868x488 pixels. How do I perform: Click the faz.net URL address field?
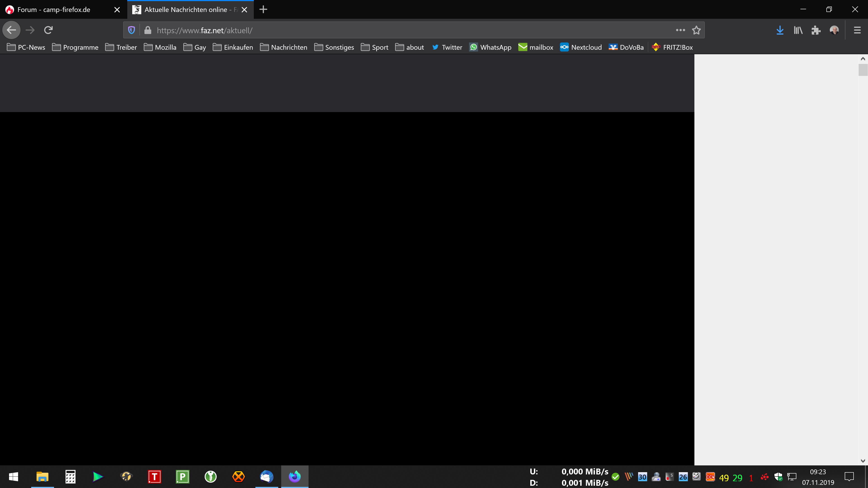[404, 30]
